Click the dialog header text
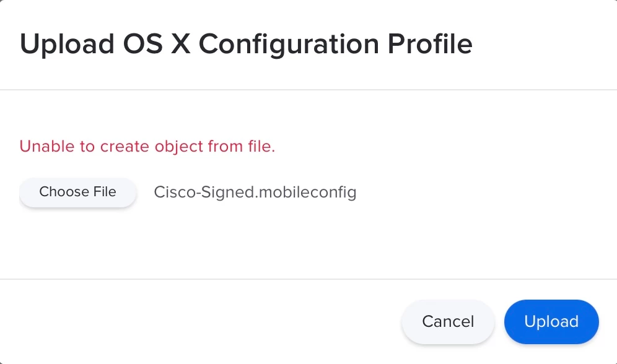 pos(246,45)
